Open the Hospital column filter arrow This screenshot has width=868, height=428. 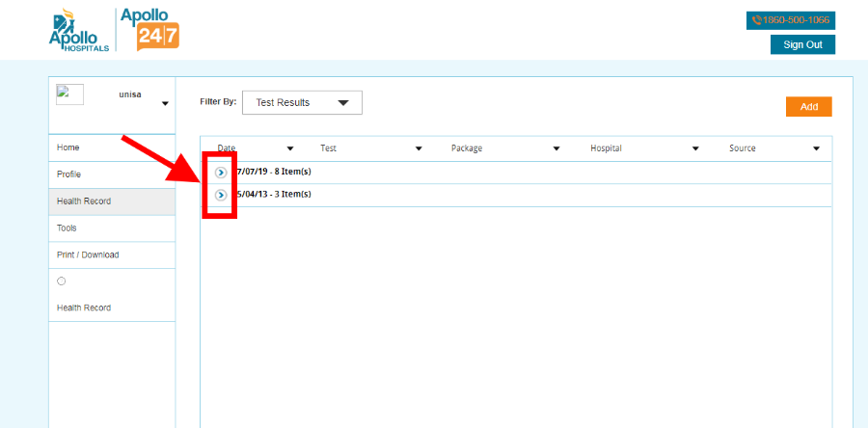click(x=695, y=148)
